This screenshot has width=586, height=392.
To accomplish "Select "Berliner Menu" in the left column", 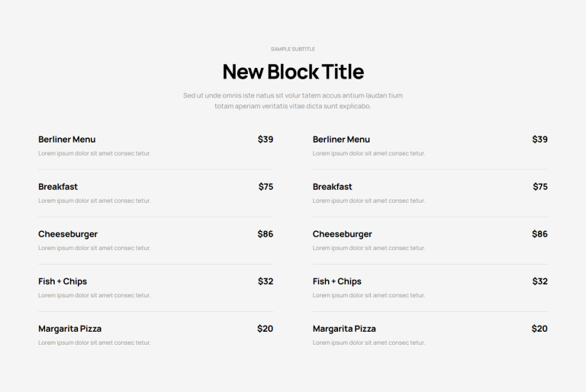I will [x=67, y=140].
